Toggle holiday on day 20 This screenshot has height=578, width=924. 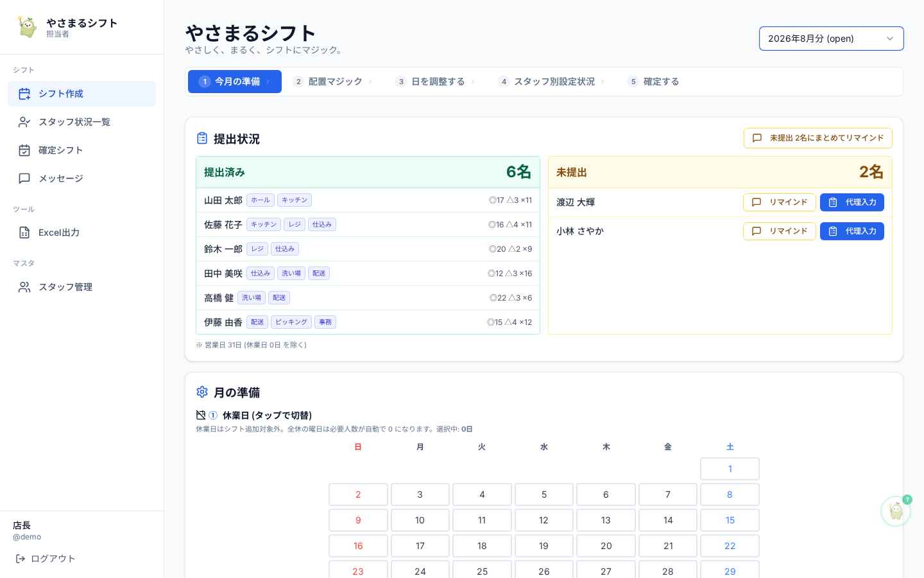[606, 546]
